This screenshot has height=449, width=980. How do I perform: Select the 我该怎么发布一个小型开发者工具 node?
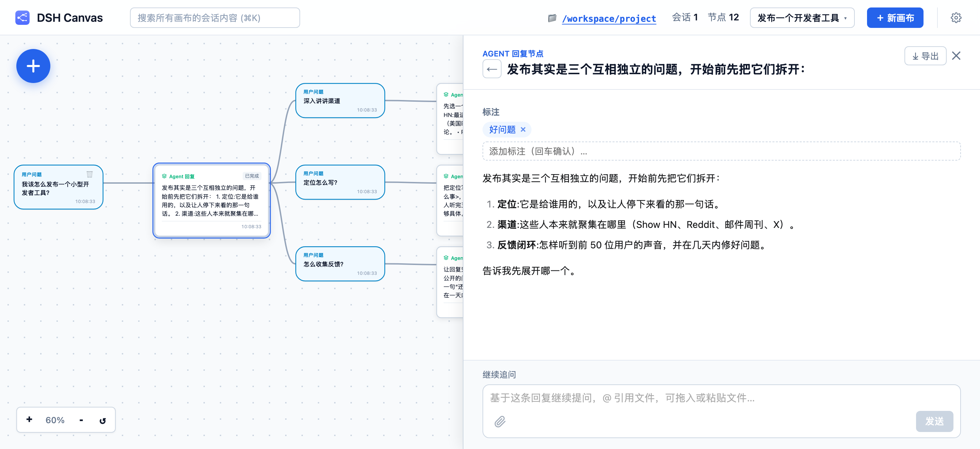59,187
